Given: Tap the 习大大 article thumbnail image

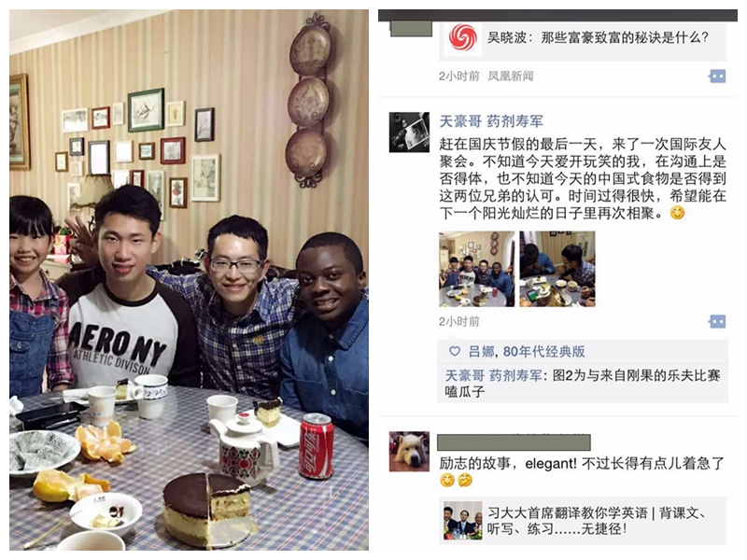Looking at the screenshot, I should pos(462,520).
